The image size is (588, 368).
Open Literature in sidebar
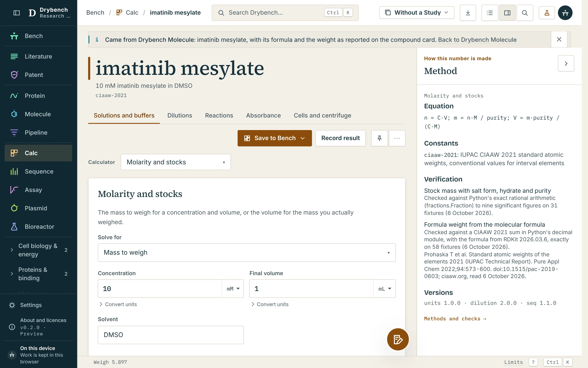[38, 56]
